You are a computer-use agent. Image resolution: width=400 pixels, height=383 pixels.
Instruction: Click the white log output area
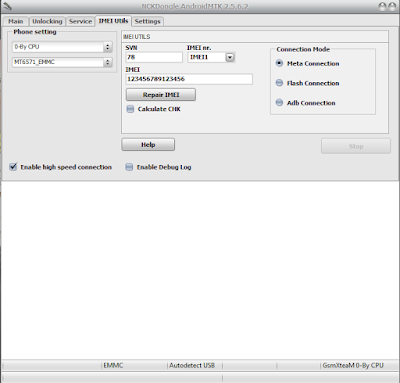[x=200, y=270]
